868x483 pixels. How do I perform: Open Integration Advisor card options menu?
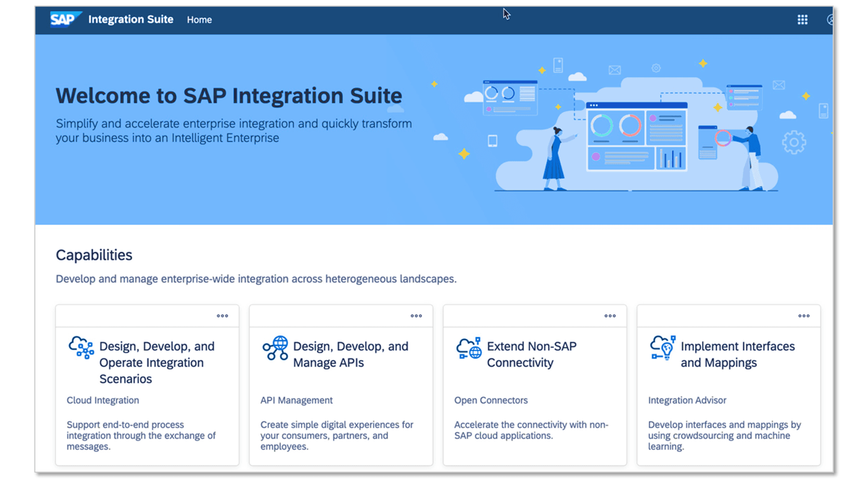click(804, 316)
